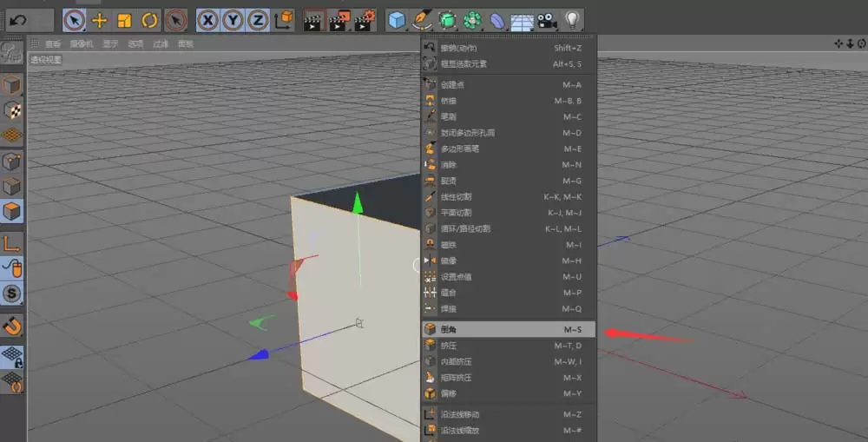Image resolution: width=868 pixels, height=442 pixels.
Task: Choose the M~H mirror entry
Action: click(x=508, y=261)
